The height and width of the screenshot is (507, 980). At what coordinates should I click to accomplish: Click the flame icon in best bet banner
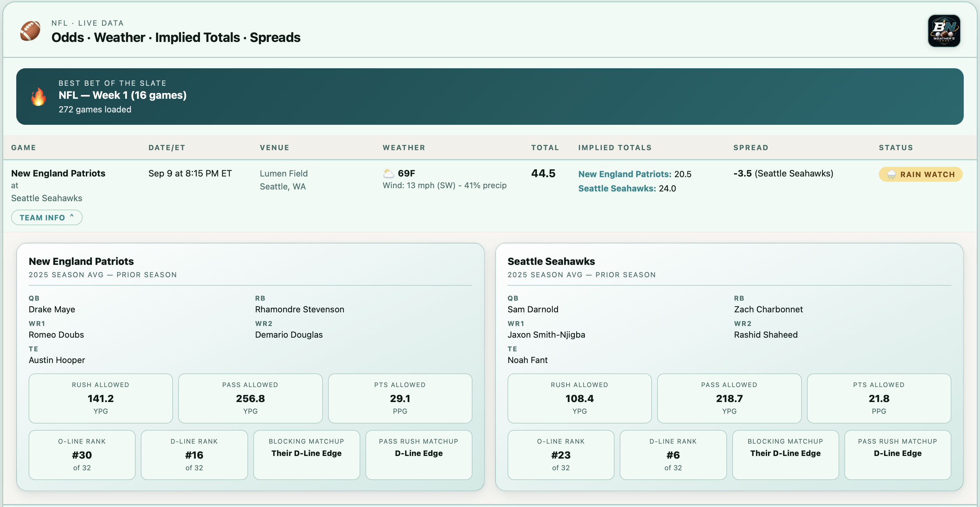point(38,96)
